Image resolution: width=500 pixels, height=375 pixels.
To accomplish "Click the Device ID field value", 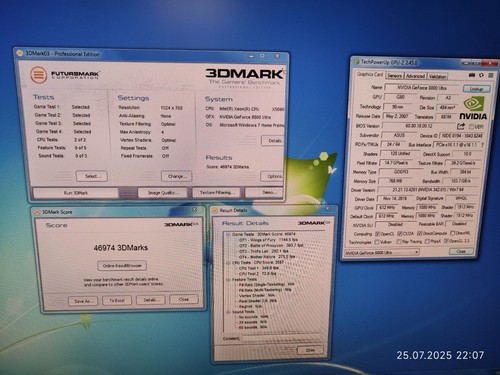I will tap(462, 136).
